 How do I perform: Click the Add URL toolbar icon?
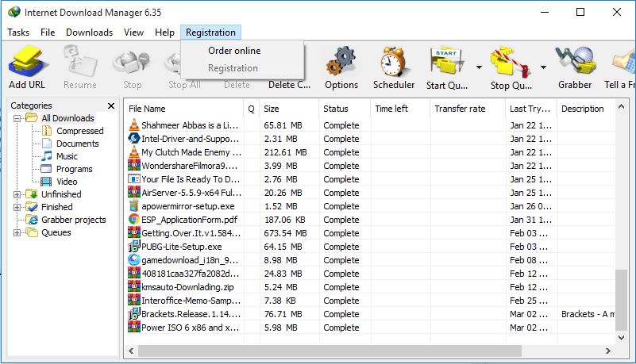(27, 62)
